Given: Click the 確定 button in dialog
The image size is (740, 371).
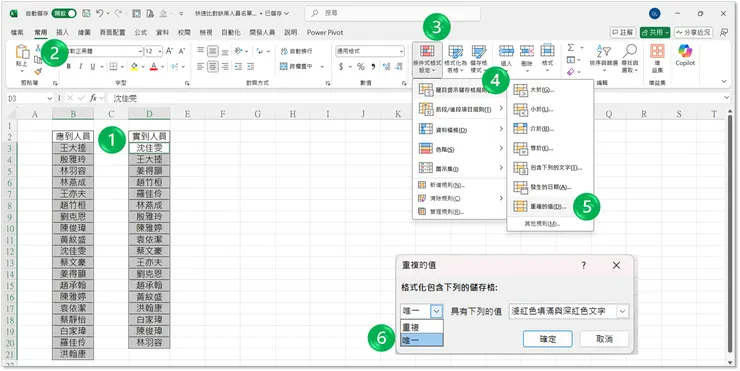Looking at the screenshot, I should 548,339.
